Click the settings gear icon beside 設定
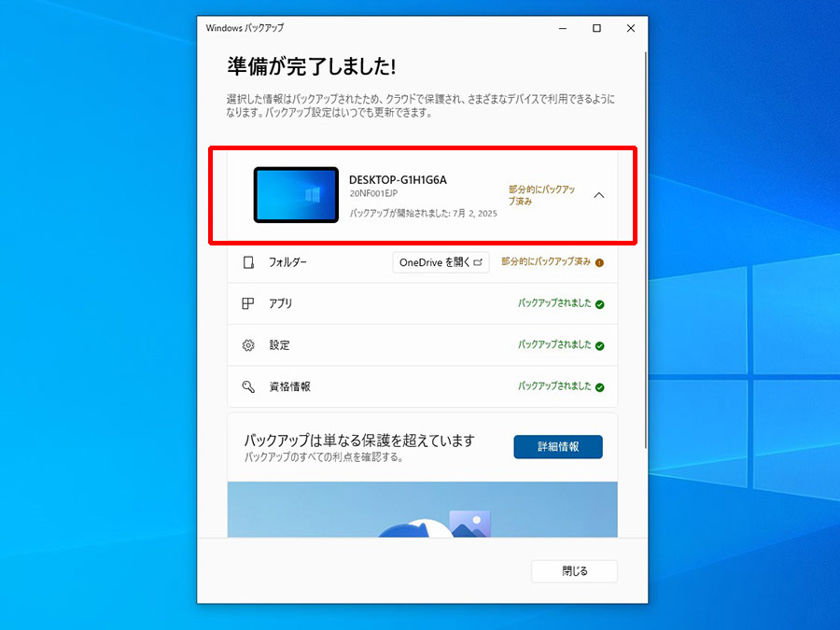Screen dimensions: 840x630 coord(248,345)
